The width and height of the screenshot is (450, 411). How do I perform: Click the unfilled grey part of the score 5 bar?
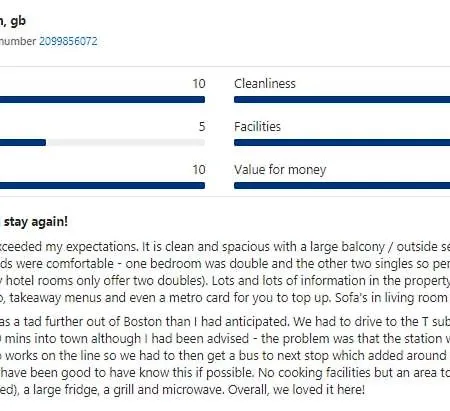(x=125, y=143)
